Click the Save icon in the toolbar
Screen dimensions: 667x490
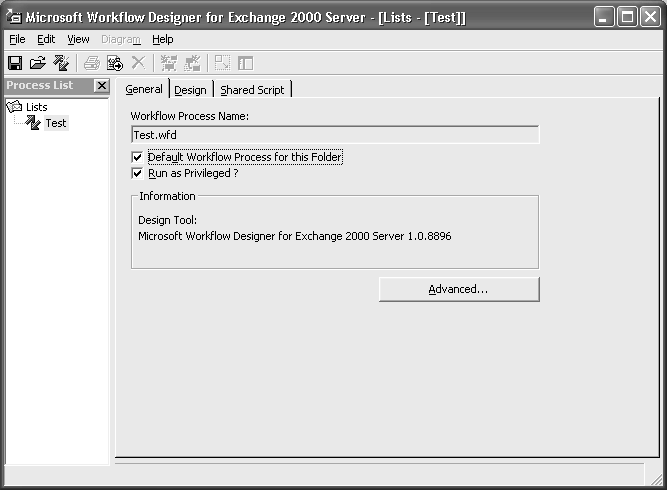[x=15, y=63]
